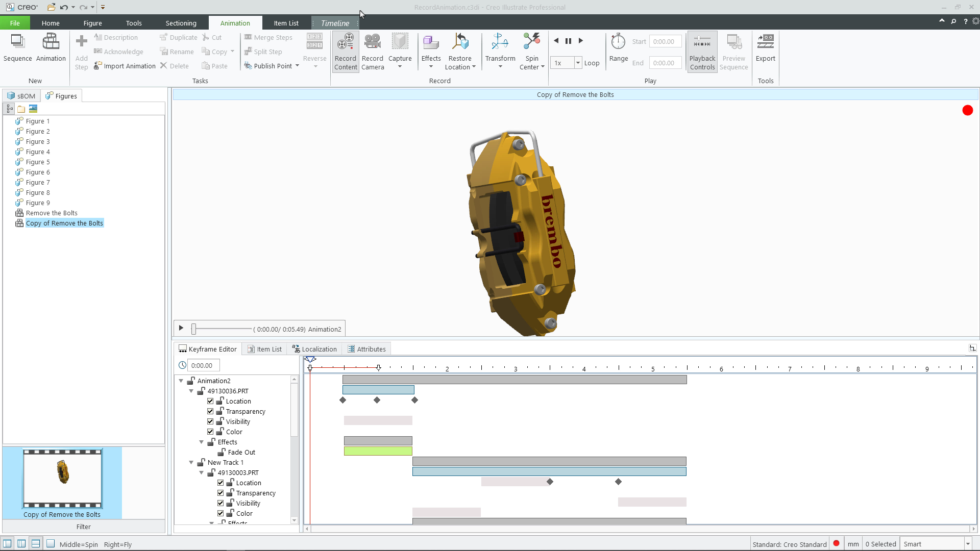Open the Effects tool
Image resolution: width=980 pixels, height=551 pixels.
(x=431, y=52)
